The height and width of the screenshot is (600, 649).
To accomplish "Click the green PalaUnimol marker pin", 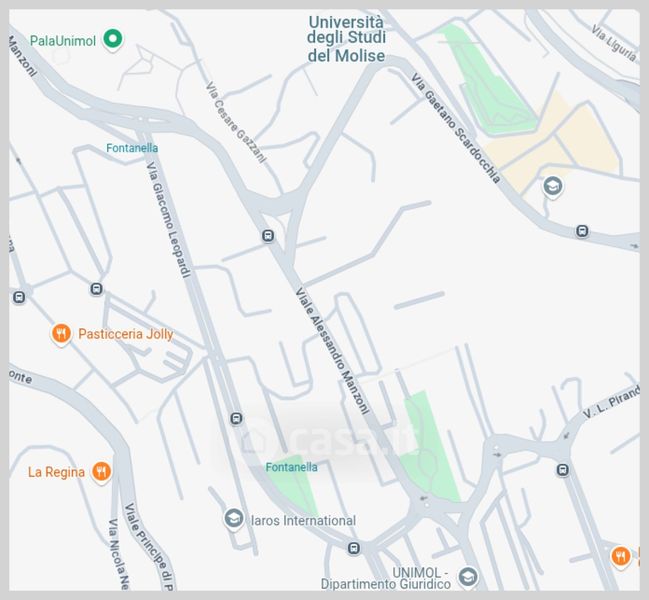I will pyautogui.click(x=113, y=39).
